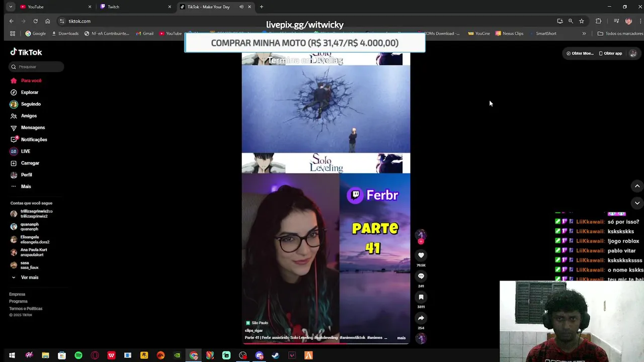Reload the page
Screen dimensions: 644x362
tap(35, 21)
